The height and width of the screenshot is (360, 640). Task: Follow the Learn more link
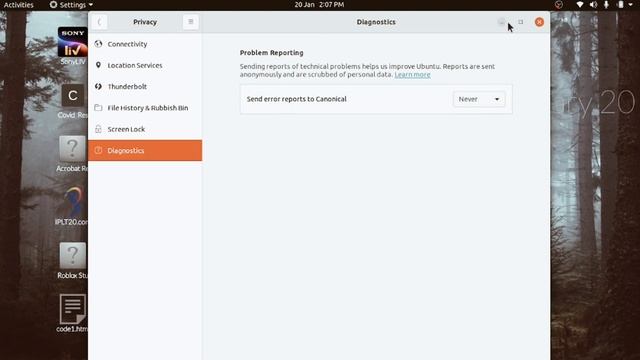(412, 75)
